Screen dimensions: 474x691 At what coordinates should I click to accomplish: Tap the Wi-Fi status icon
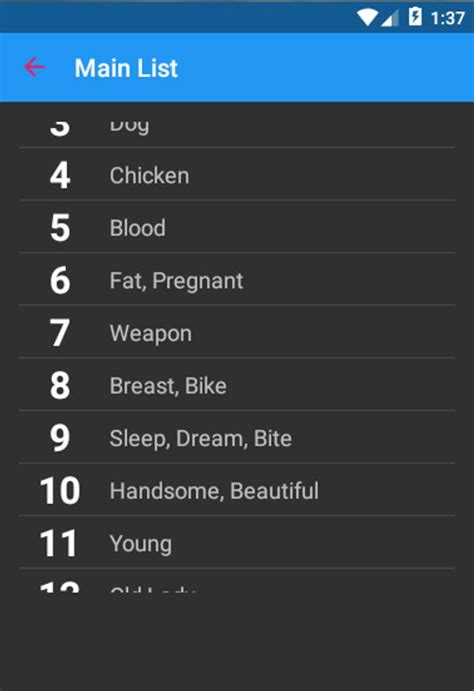[367, 18]
